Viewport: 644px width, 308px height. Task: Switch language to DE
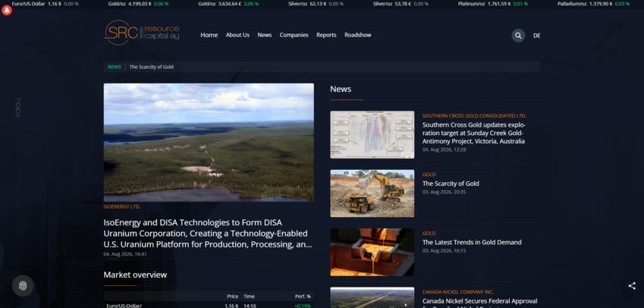click(536, 36)
